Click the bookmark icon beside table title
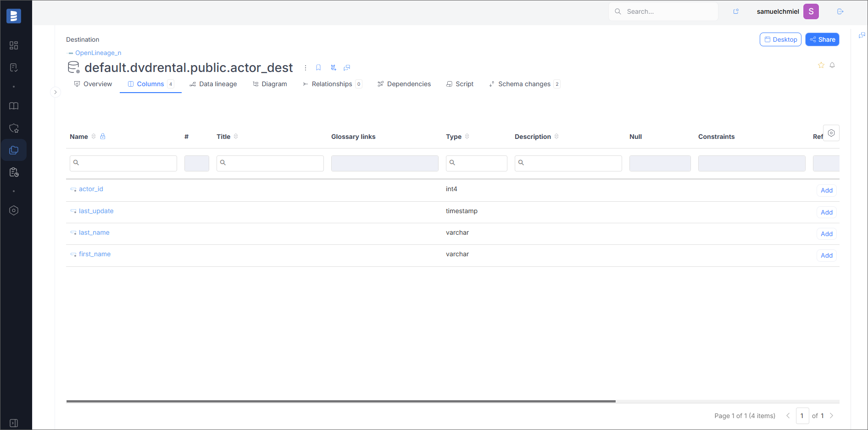The image size is (868, 430). point(318,68)
